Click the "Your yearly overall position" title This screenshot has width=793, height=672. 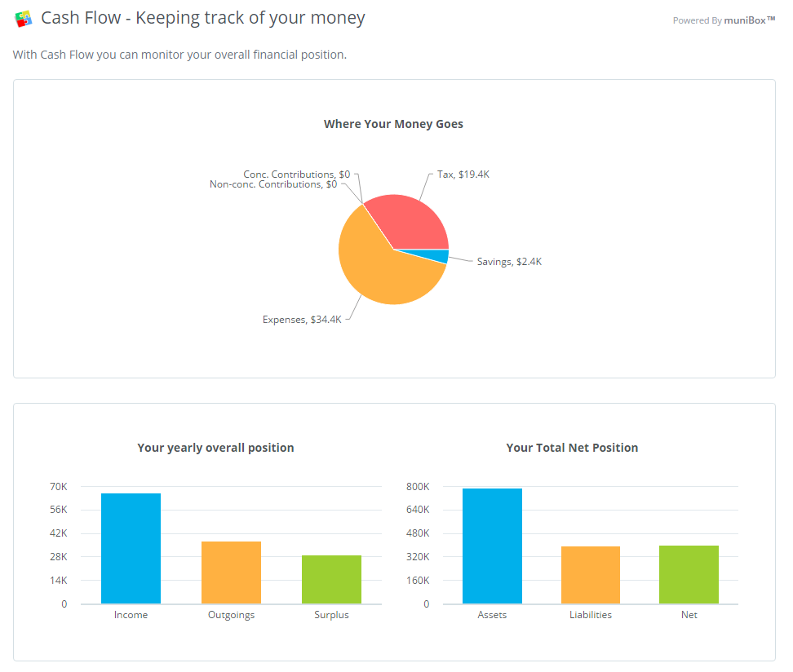(215, 448)
